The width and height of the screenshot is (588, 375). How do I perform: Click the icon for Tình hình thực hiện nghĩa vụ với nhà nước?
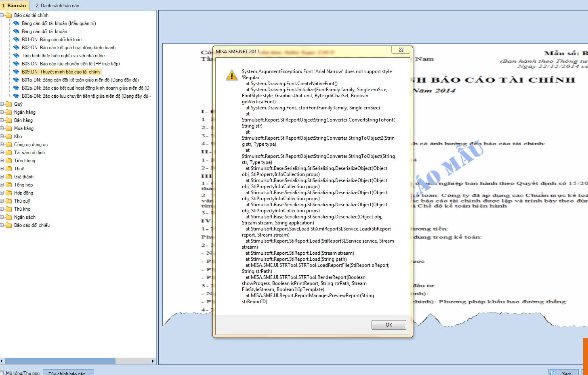(16, 56)
